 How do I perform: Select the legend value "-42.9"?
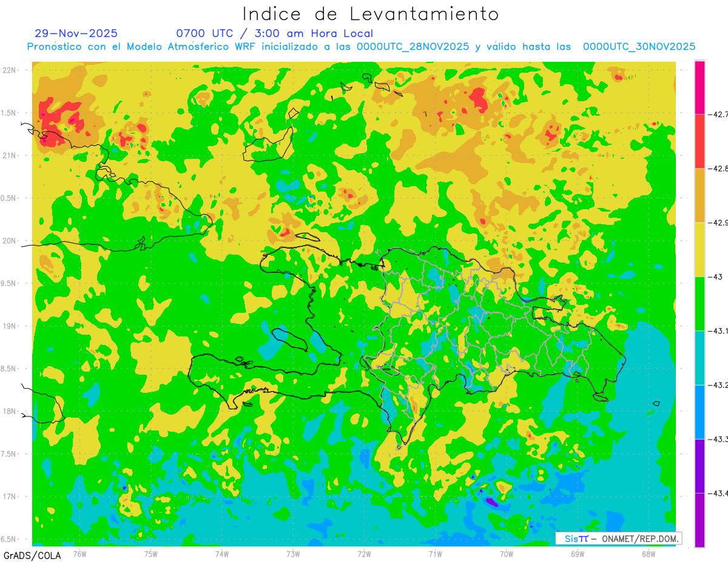click(x=718, y=222)
